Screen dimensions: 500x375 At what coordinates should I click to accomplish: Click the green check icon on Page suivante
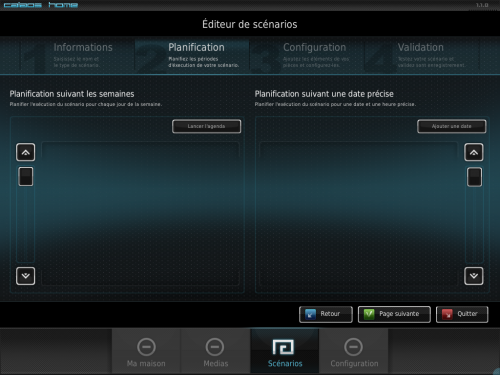[369, 314]
